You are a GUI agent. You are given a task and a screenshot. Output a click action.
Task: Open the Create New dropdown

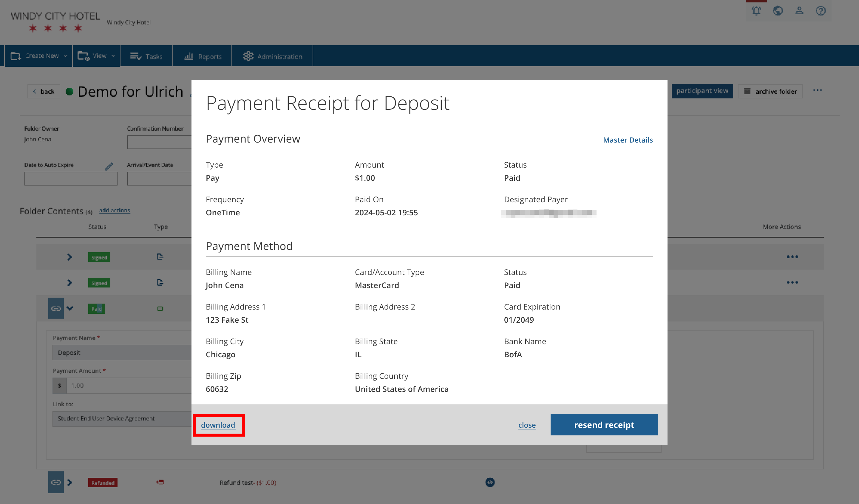click(38, 56)
